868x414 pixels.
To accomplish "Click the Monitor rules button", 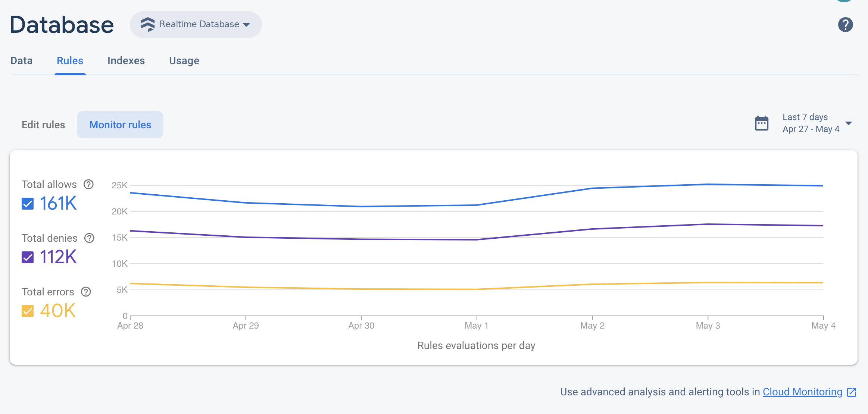I will coord(121,125).
